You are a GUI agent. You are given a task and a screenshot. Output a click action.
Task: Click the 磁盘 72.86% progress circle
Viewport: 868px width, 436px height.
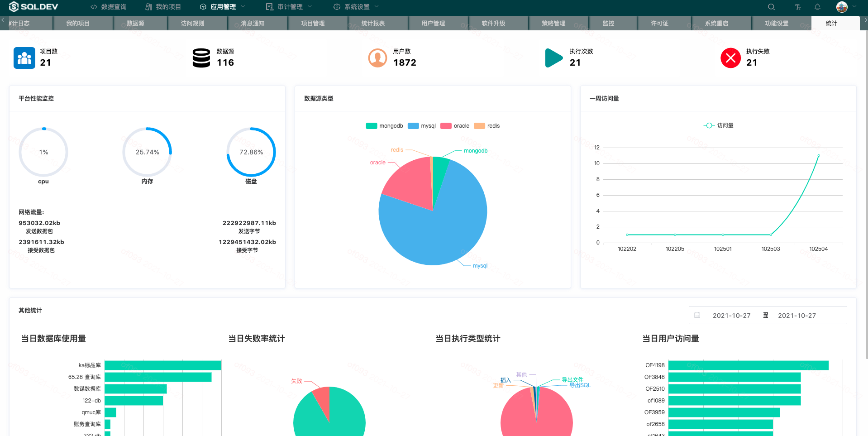pos(251,152)
